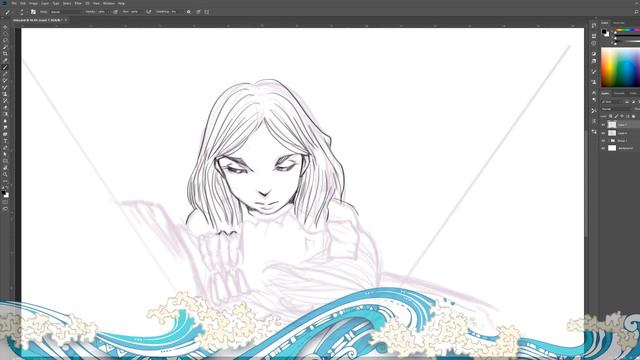Open the Image menu
Image resolution: width=640 pixels, height=360 pixels.
pos(33,3)
